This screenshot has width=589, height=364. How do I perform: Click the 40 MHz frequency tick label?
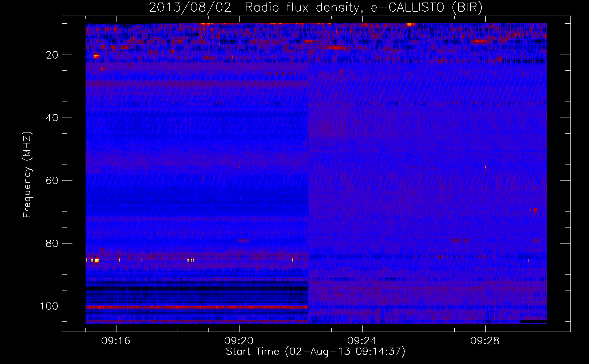[52, 118]
